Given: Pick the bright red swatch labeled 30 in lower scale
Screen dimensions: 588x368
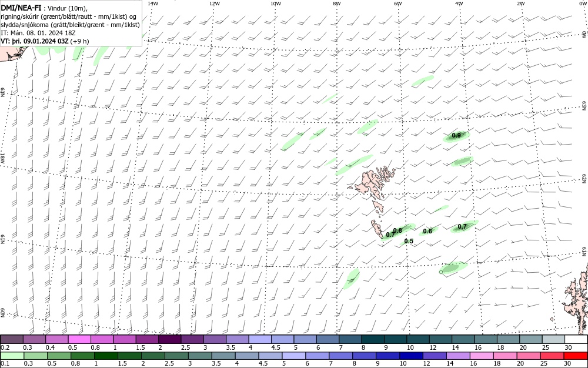Looking at the screenshot, I should pos(576,356).
